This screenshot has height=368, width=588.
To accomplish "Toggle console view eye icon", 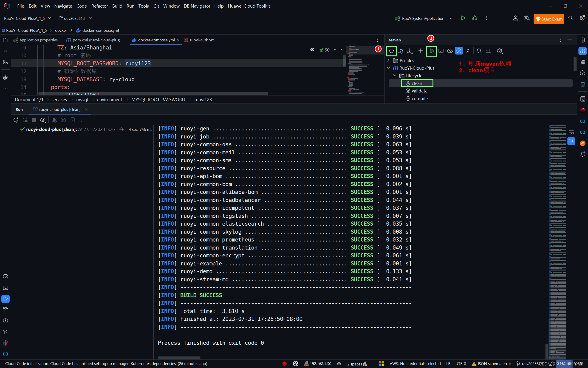I will pos(43,120).
